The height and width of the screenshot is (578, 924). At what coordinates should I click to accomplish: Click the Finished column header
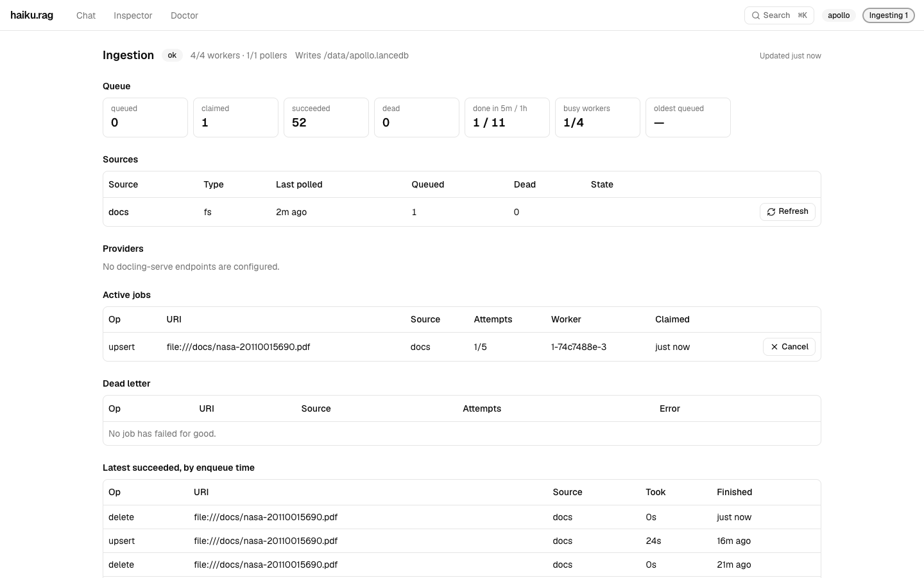(734, 492)
